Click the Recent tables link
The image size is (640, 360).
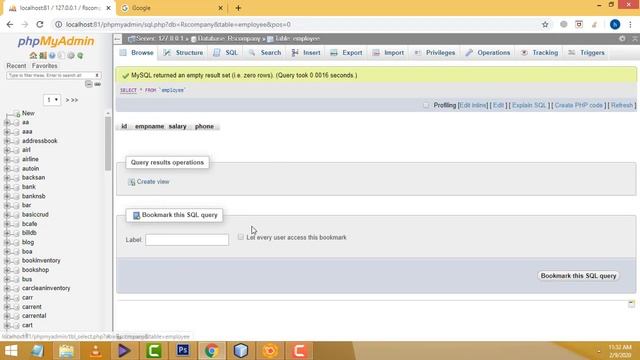click(x=16, y=66)
